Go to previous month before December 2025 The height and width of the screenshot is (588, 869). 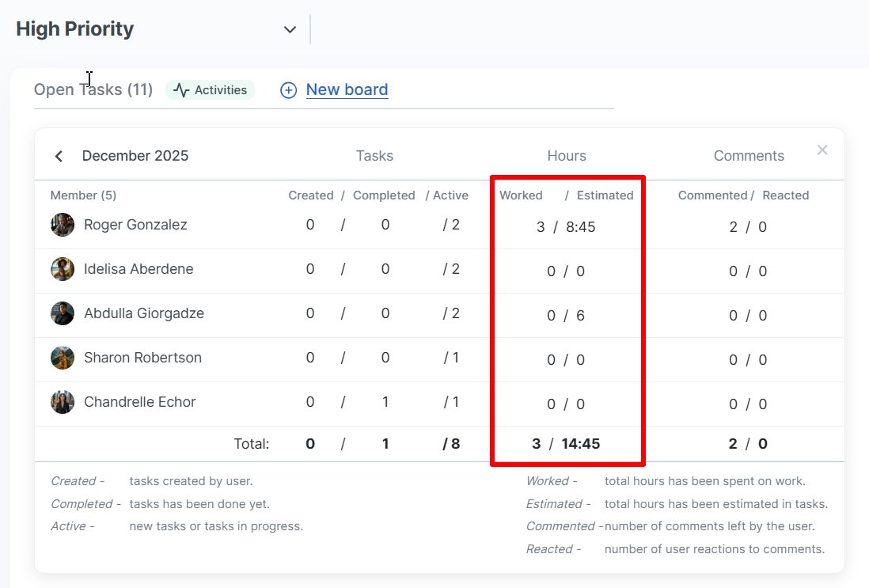point(59,156)
